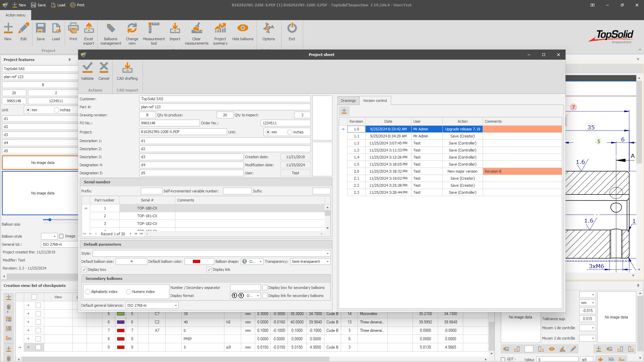Open the Excel export tool

(x=89, y=34)
